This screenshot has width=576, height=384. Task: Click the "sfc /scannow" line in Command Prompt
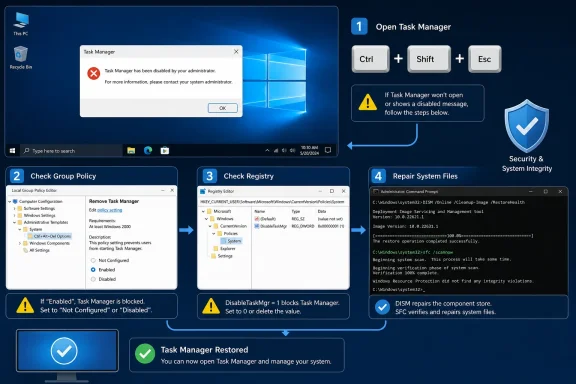click(413, 252)
